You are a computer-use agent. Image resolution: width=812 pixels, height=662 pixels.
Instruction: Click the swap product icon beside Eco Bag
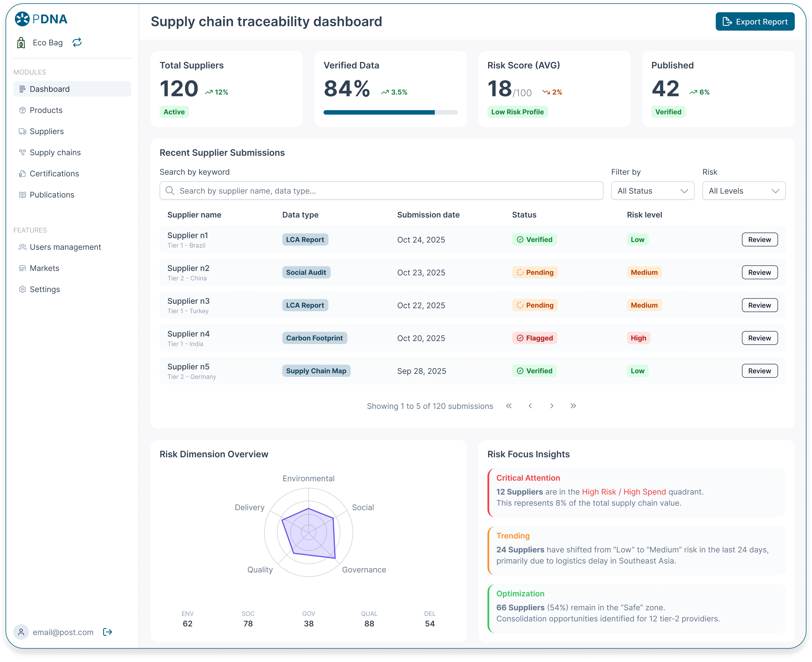click(x=77, y=42)
